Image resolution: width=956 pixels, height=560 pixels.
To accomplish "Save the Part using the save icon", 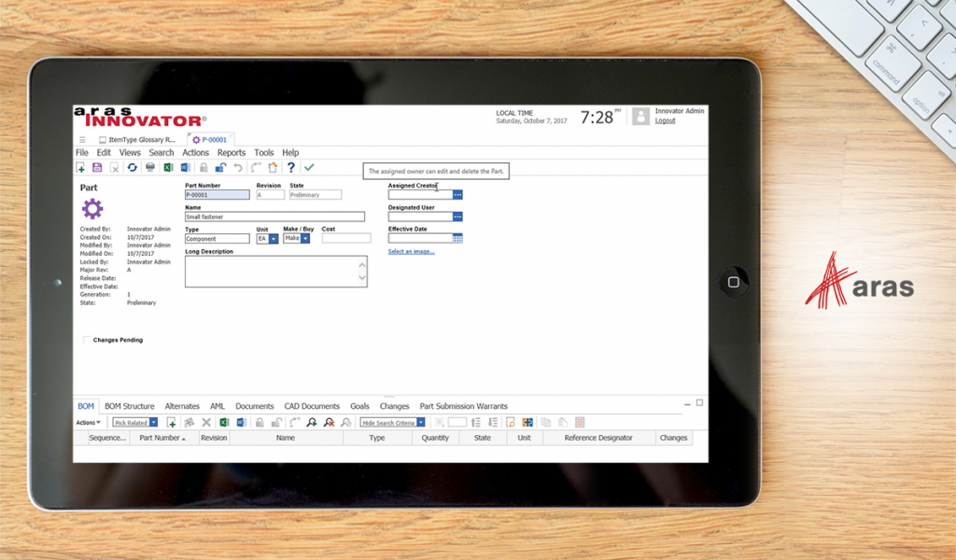I will coord(95,168).
